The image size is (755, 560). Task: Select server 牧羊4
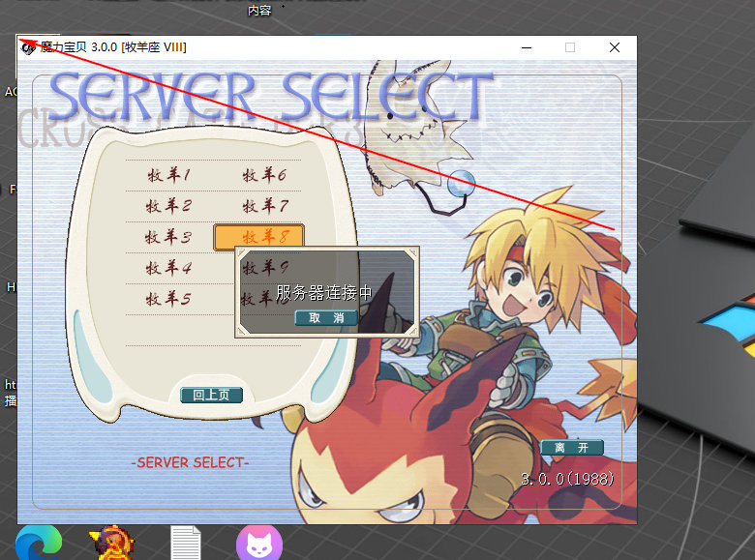(x=168, y=268)
